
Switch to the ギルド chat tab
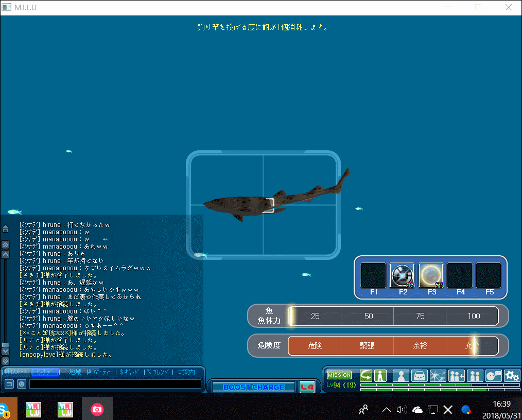coord(129,372)
